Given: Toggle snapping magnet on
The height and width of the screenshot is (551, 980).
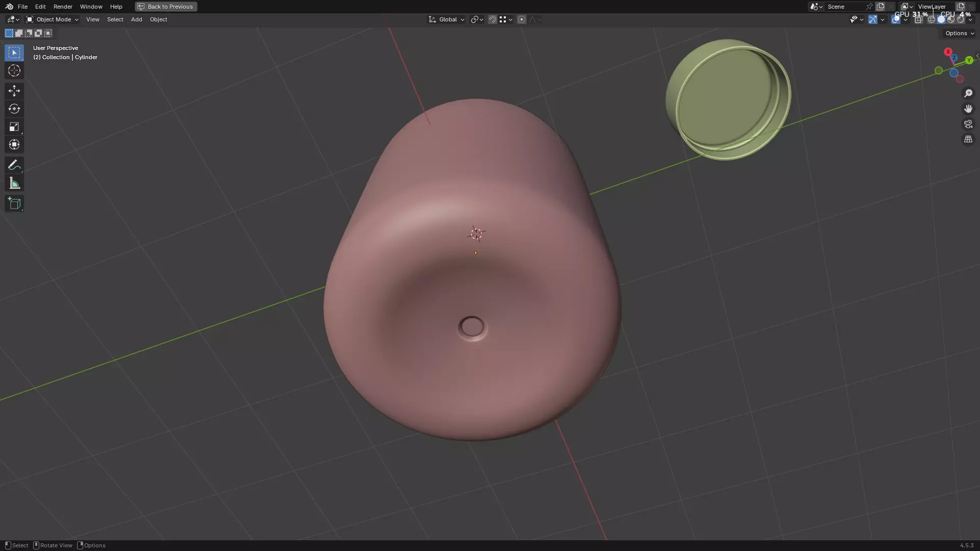Looking at the screenshot, I should point(492,19).
